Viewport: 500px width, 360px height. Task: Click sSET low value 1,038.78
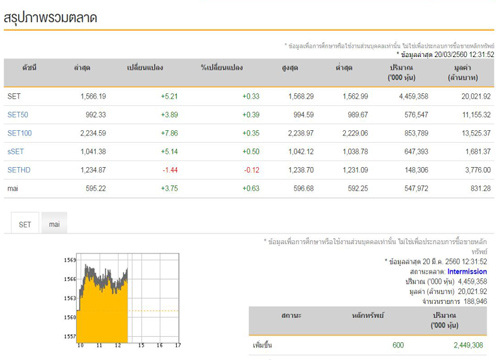pos(355,152)
